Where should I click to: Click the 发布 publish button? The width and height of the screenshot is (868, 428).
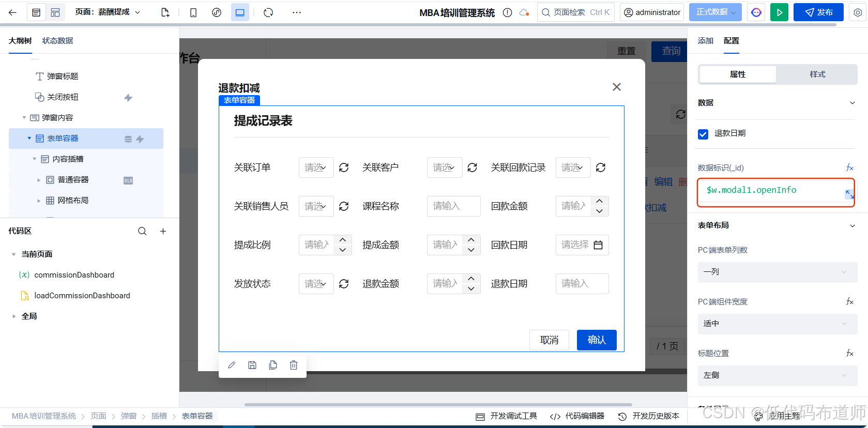point(818,12)
